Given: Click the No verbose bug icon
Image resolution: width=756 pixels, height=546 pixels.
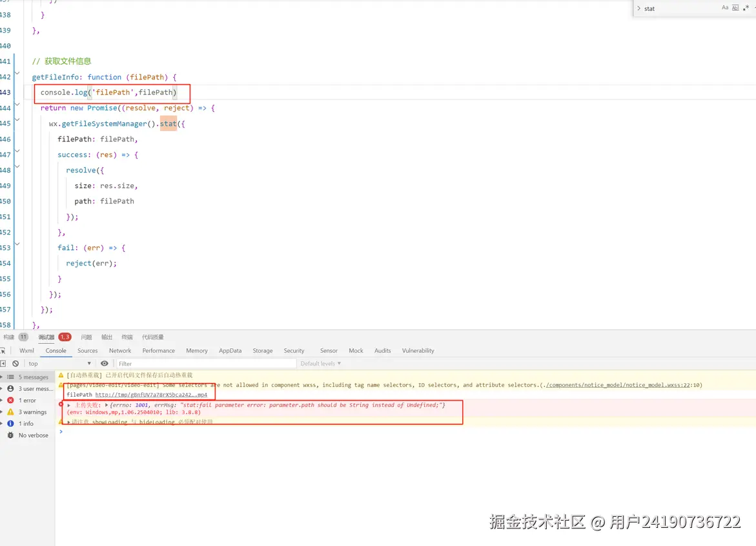Looking at the screenshot, I should click(10, 435).
